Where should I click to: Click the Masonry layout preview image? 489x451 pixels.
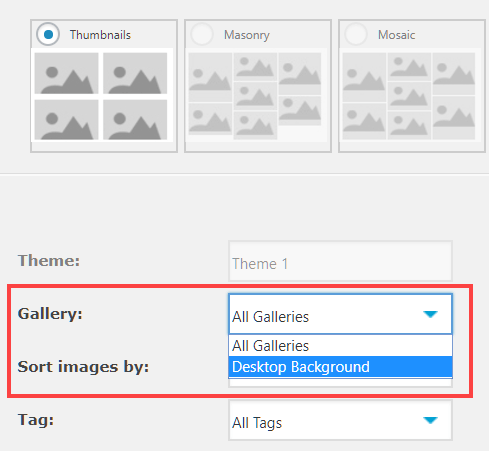pyautogui.click(x=256, y=96)
